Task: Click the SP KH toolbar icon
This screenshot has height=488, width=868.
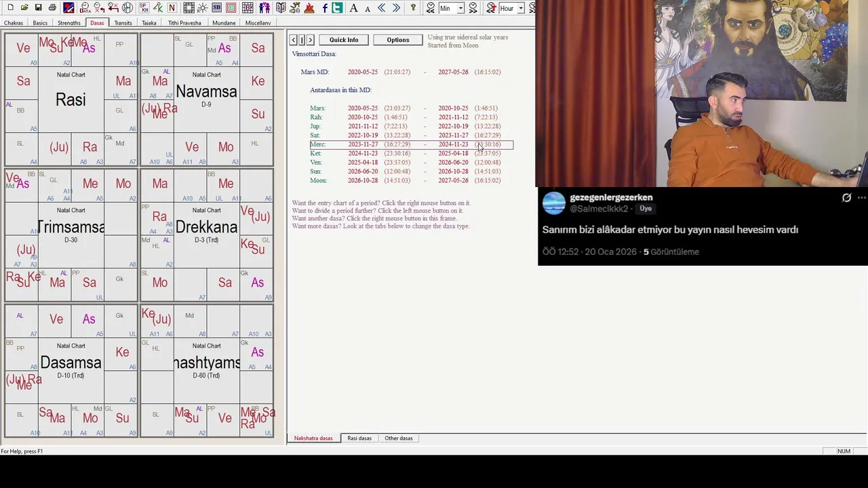Action: pos(144,7)
